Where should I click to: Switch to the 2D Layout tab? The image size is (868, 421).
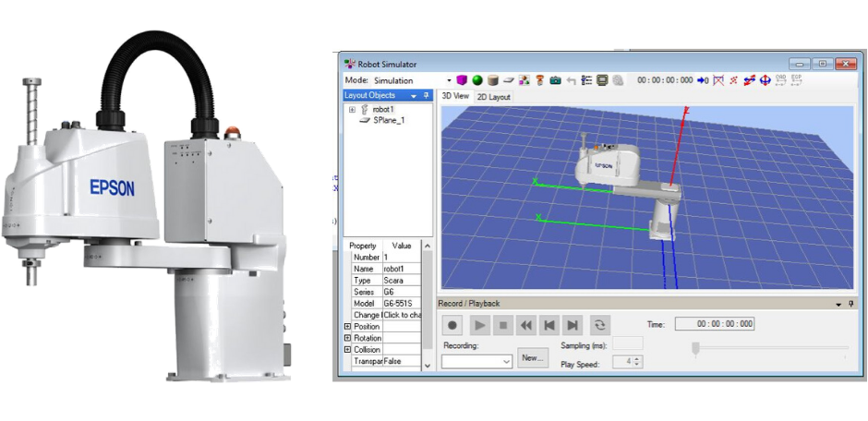coord(493,97)
